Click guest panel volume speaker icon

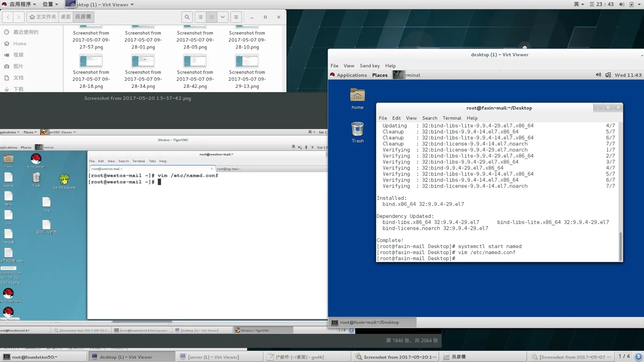pos(598,75)
